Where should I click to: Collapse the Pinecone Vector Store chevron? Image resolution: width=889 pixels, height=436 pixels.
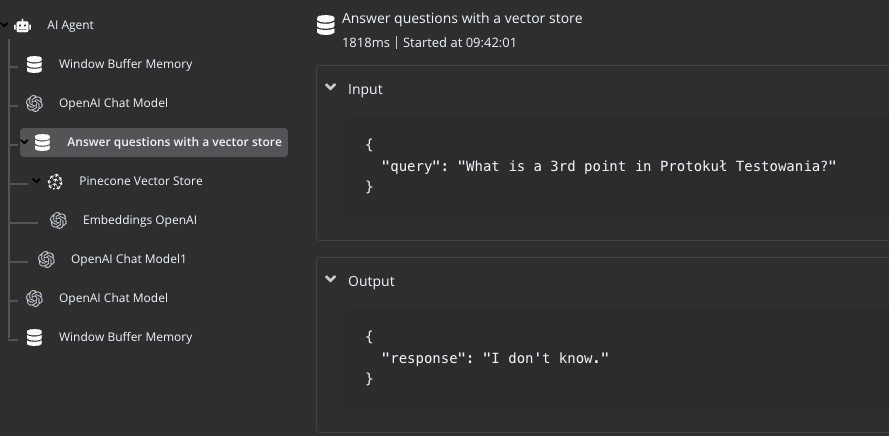(36, 181)
